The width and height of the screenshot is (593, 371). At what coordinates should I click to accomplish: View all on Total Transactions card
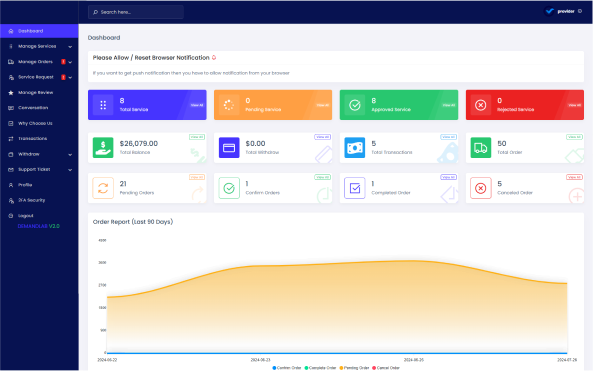(449, 137)
